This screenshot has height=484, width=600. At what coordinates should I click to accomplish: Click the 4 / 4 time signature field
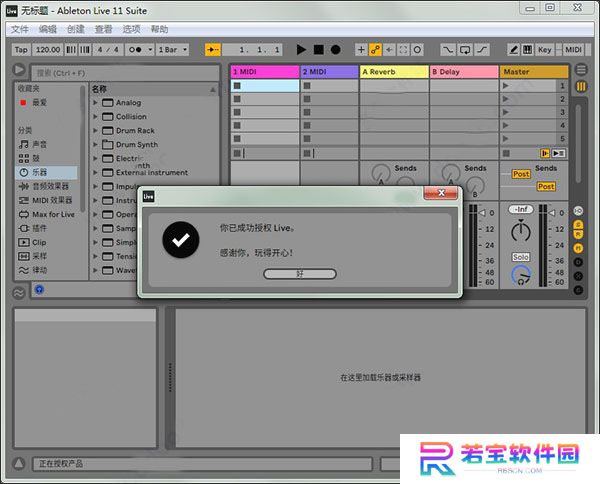pos(108,49)
